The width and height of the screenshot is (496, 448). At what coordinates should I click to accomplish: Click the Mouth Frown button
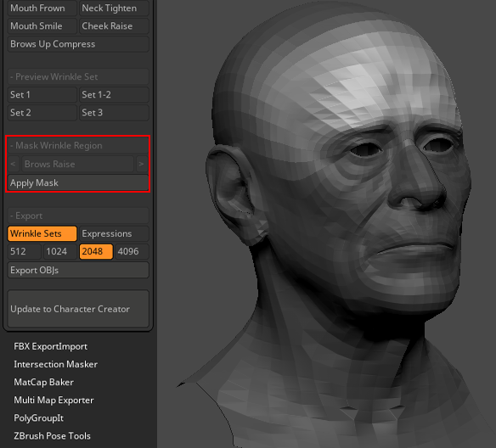(42, 8)
